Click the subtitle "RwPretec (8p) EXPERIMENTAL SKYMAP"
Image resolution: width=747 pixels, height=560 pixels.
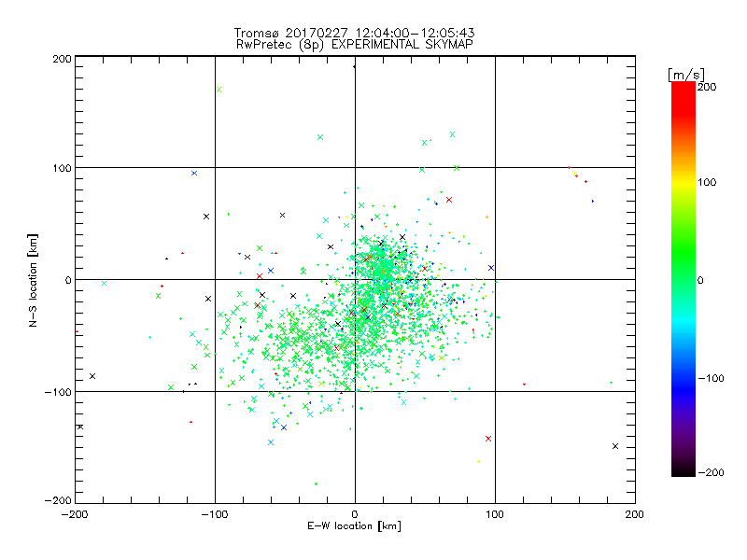355,44
